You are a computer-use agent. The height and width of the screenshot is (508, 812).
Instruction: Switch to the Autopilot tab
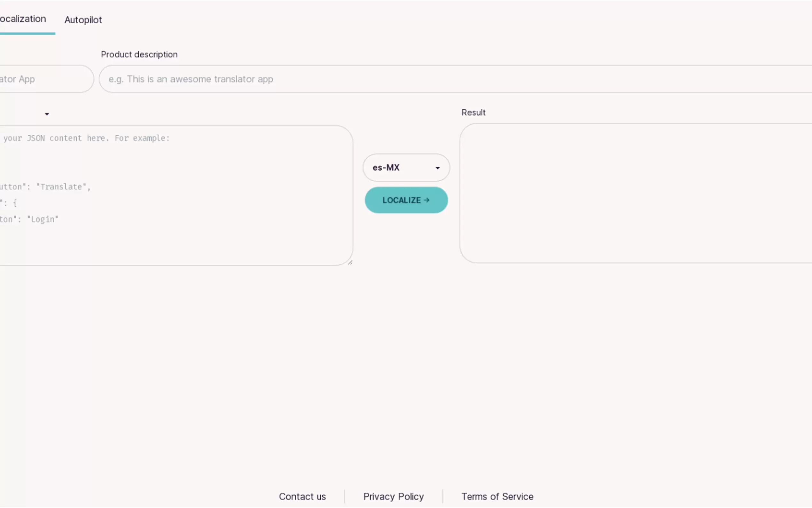[83, 20]
